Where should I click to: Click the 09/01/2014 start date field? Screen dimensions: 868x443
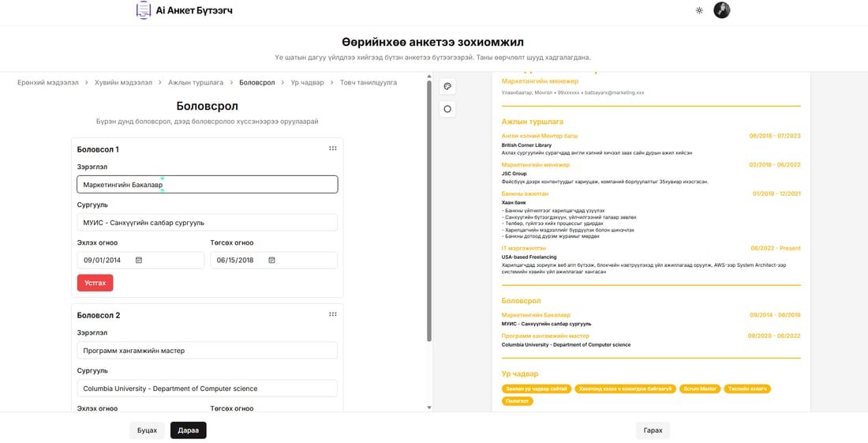point(140,260)
